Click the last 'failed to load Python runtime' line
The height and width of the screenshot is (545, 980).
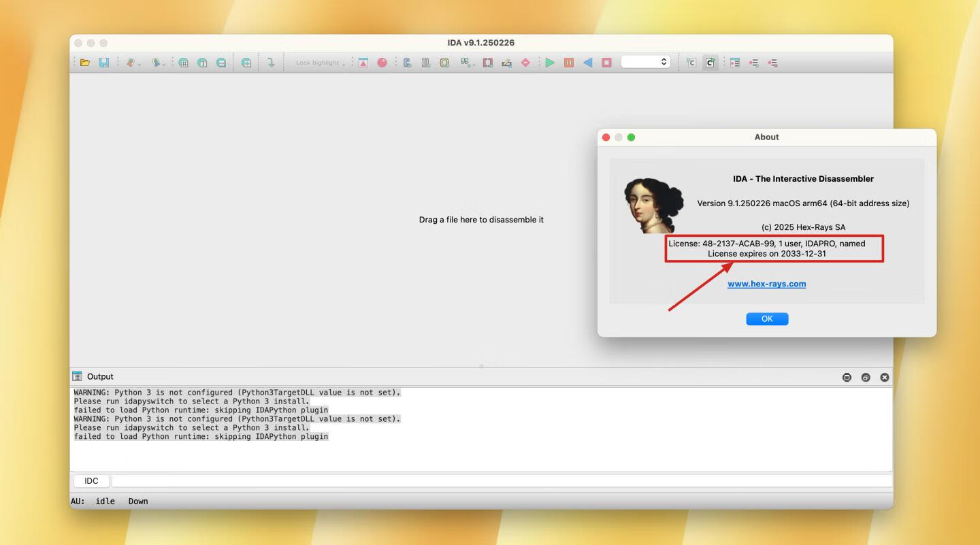(201, 437)
